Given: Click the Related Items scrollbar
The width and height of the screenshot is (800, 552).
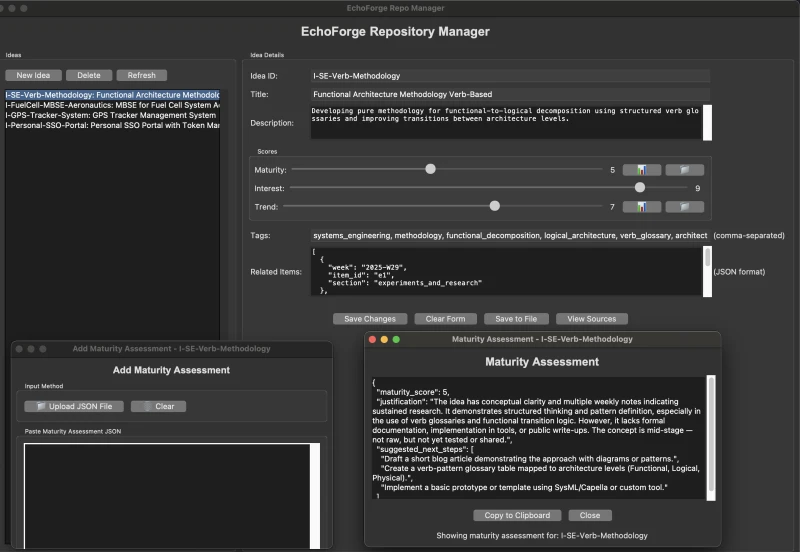Looking at the screenshot, I should 708,271.
